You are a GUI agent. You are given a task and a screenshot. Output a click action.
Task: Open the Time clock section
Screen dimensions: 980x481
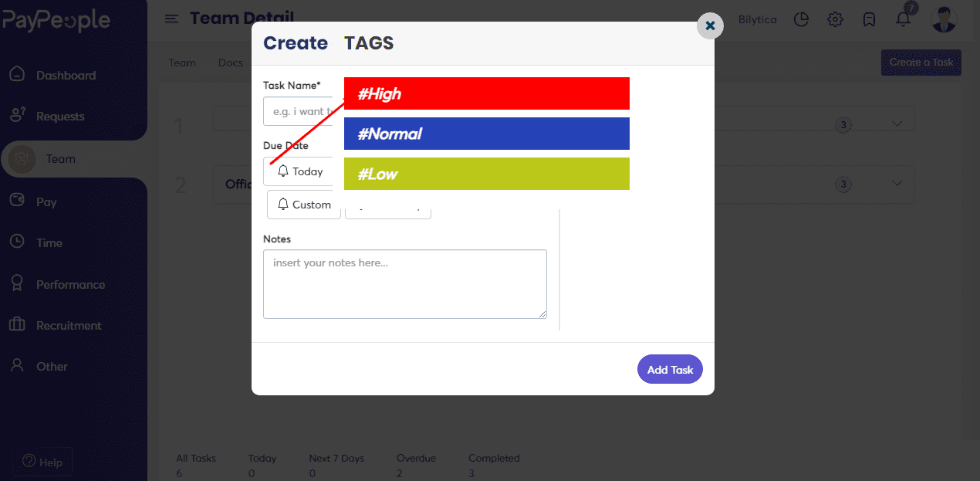pyautogui.click(x=49, y=242)
